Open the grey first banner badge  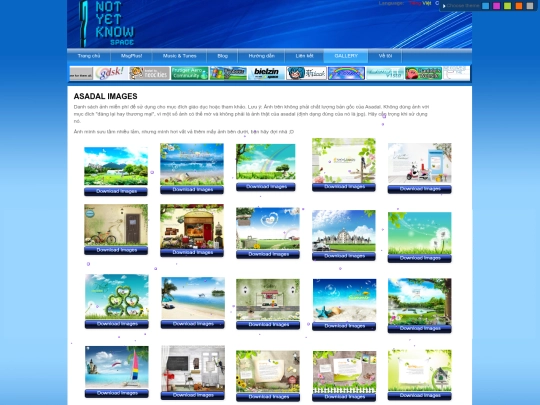pos(81,73)
